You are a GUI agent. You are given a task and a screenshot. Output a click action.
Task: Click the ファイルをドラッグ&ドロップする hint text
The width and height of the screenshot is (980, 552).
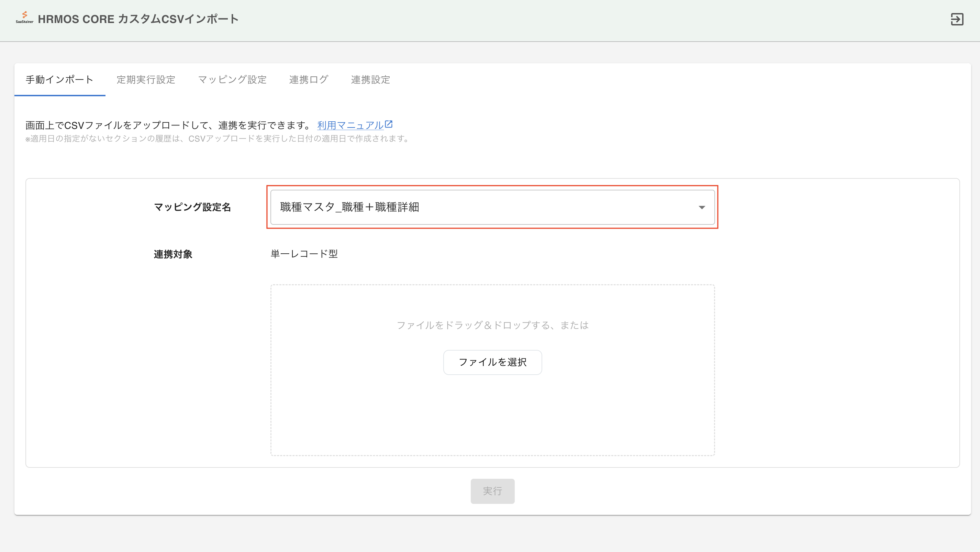click(x=492, y=325)
